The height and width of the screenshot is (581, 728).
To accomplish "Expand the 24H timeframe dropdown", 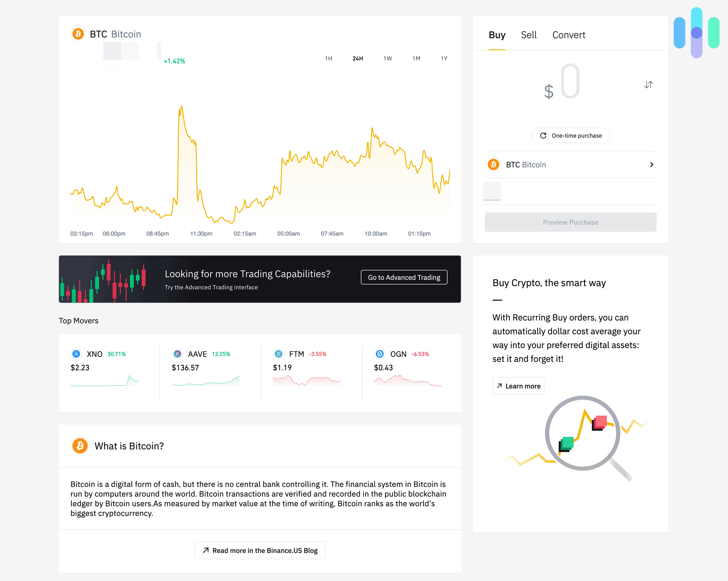I will 357,58.
